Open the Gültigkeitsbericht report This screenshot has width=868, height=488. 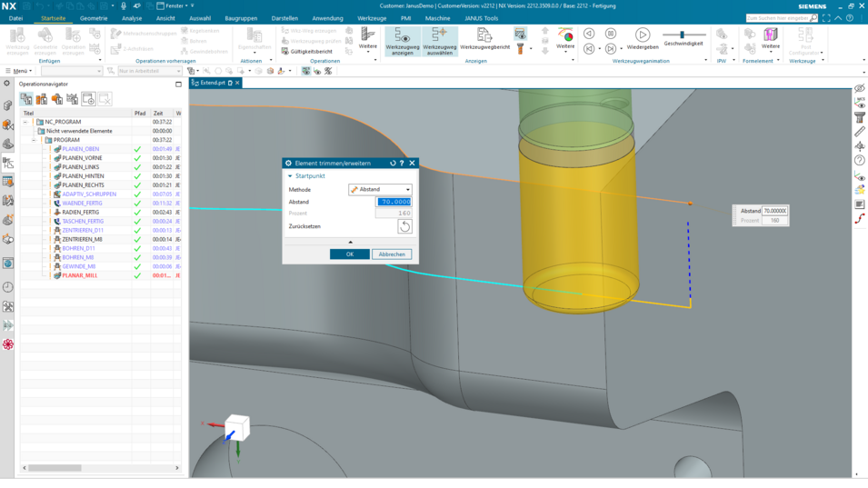pyautogui.click(x=307, y=52)
